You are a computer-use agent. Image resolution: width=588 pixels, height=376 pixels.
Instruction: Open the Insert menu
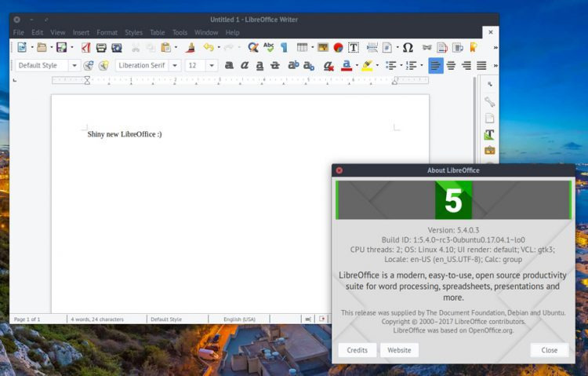(x=81, y=33)
